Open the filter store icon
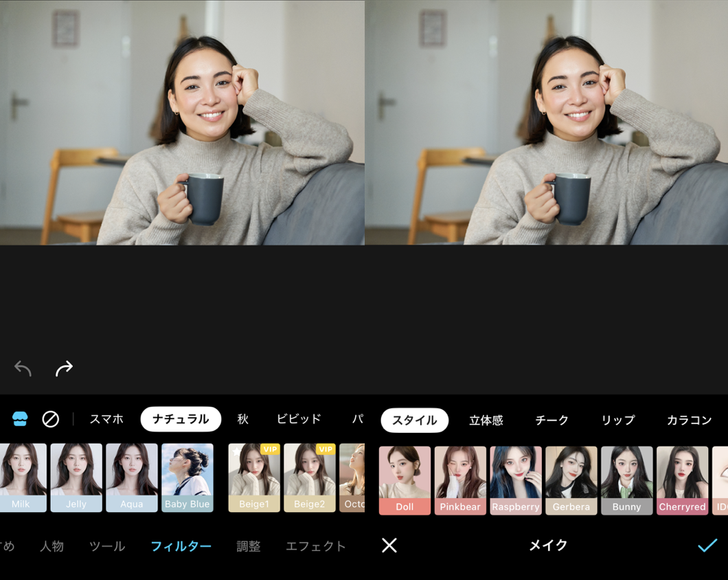 tap(20, 419)
